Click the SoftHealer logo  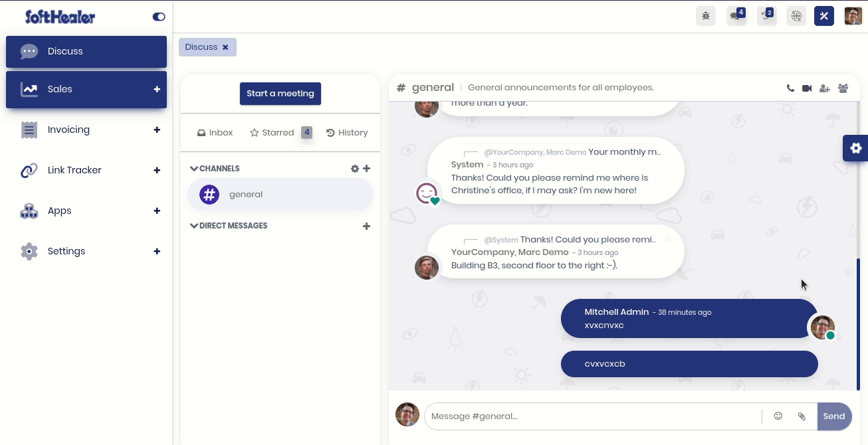coord(60,17)
